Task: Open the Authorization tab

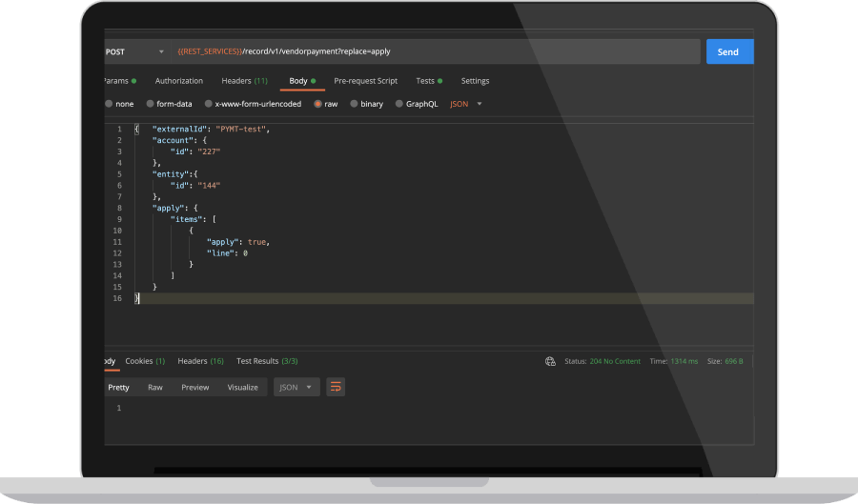Action: (179, 81)
